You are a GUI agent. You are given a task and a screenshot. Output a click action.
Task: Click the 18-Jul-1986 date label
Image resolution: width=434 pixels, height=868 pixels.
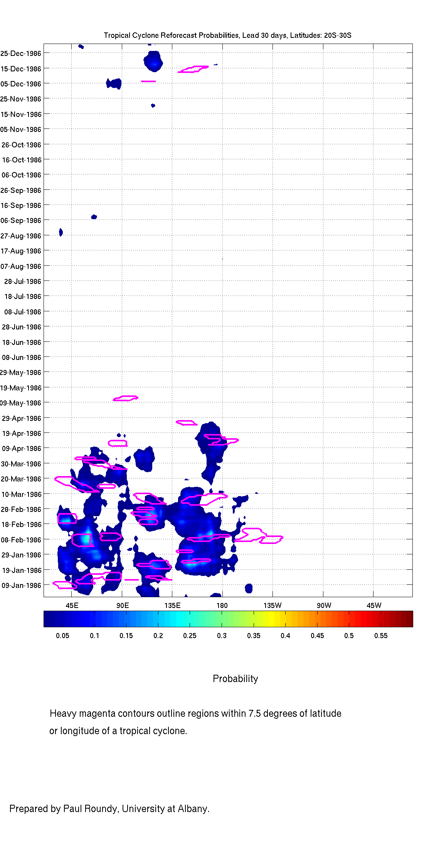click(x=23, y=297)
